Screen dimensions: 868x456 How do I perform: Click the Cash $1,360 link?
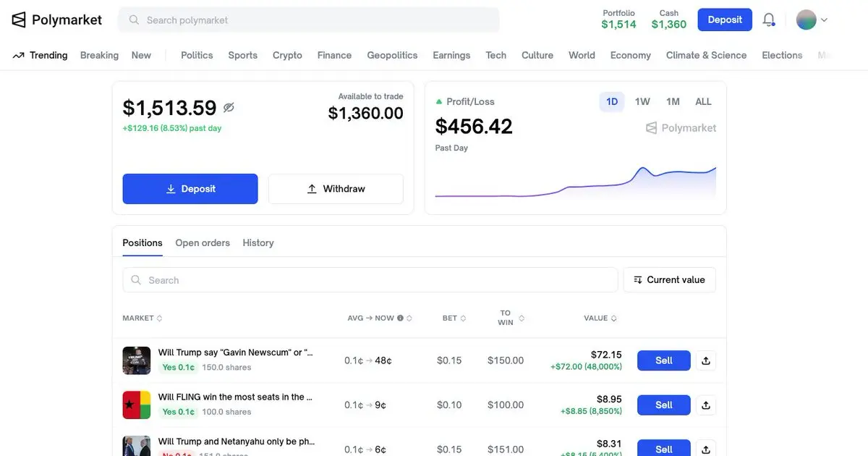coord(669,20)
